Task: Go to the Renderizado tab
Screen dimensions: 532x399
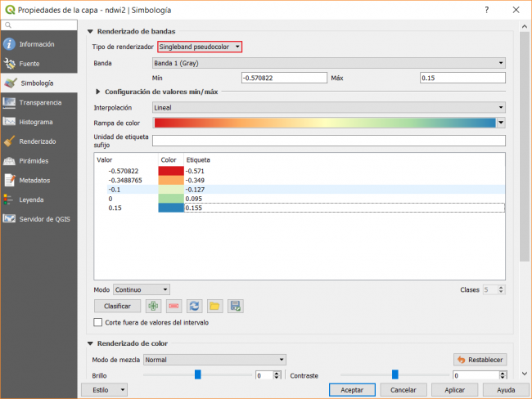Action: click(39, 141)
